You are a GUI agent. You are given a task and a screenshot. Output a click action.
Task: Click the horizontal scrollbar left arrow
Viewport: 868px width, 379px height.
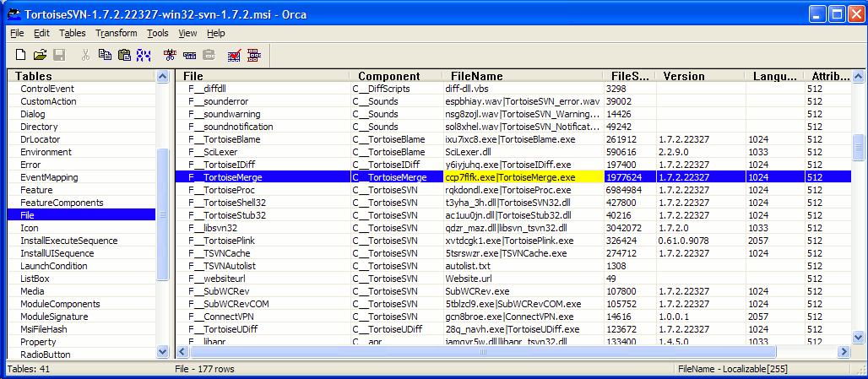click(182, 351)
